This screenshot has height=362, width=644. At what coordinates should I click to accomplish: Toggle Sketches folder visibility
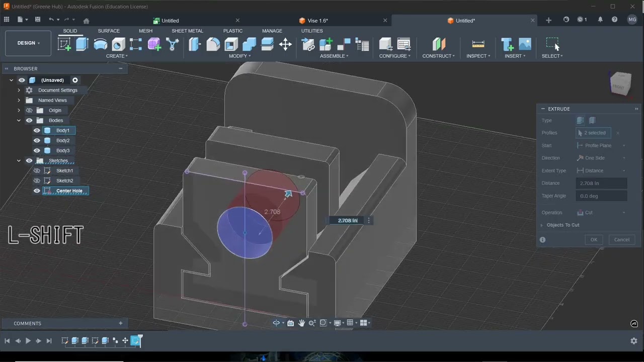point(29,160)
